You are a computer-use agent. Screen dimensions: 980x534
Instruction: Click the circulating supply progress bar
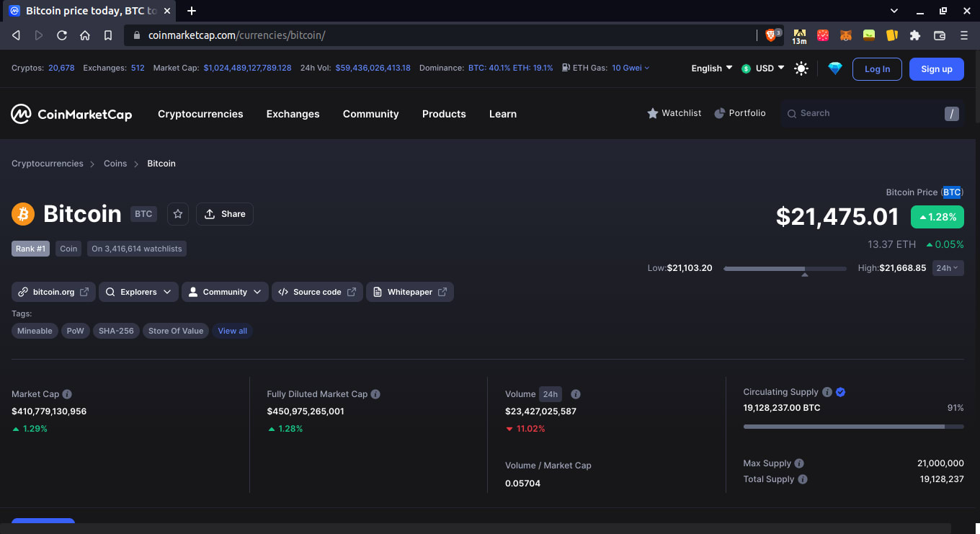pos(853,427)
